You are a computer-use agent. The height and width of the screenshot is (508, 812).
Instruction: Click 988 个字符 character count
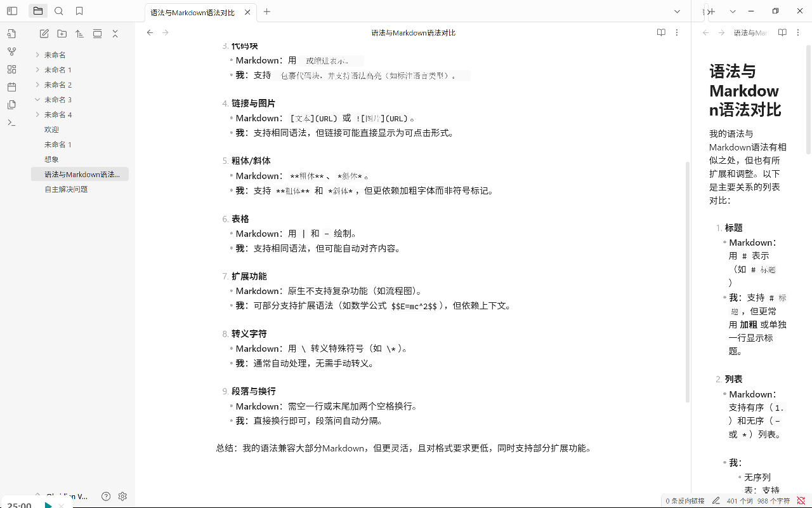(x=774, y=501)
